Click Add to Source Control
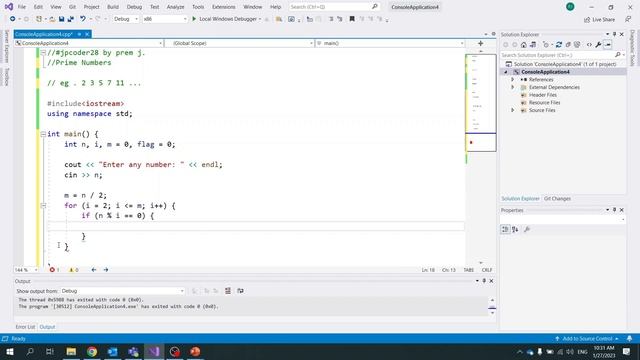Image resolution: width=640 pixels, height=360 pixels. click(x=587, y=339)
